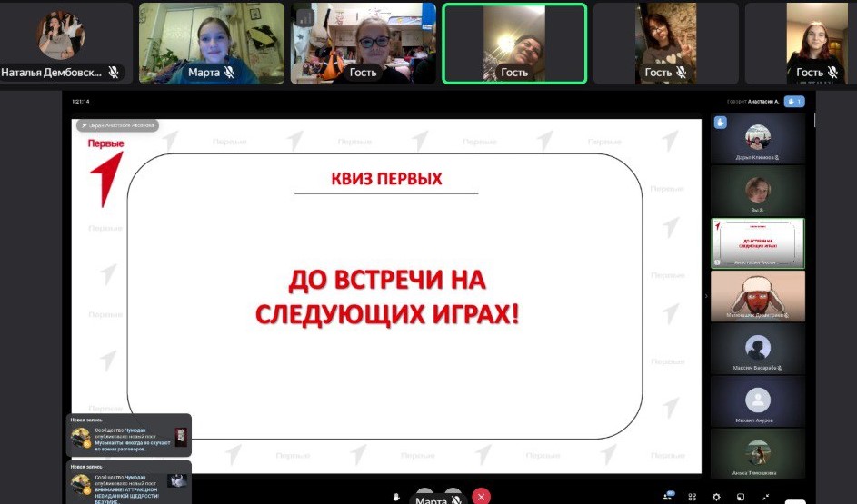The image size is (857, 504).
Task: Select Максим Басараба's participant tile
Action: (757, 349)
